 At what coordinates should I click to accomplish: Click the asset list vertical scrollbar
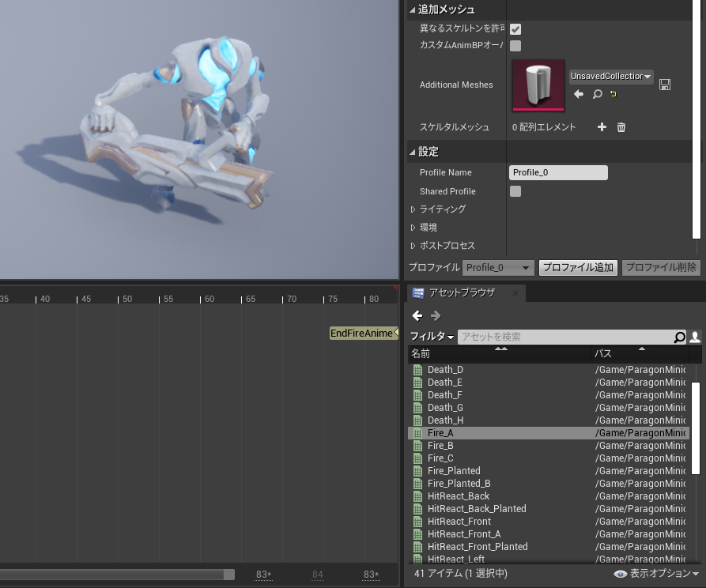coord(696,428)
